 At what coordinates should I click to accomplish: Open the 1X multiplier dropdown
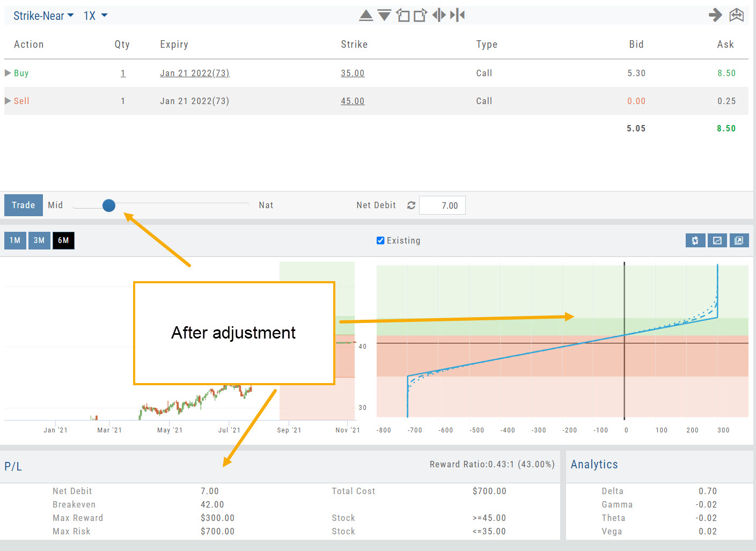click(96, 16)
